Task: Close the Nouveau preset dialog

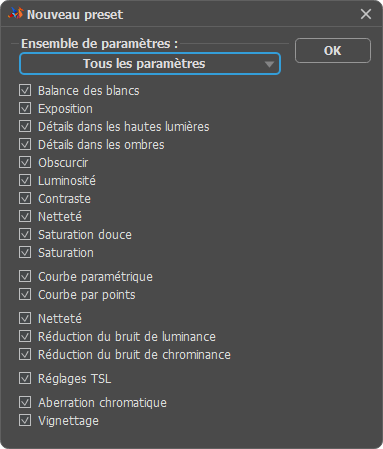Action: click(x=366, y=14)
